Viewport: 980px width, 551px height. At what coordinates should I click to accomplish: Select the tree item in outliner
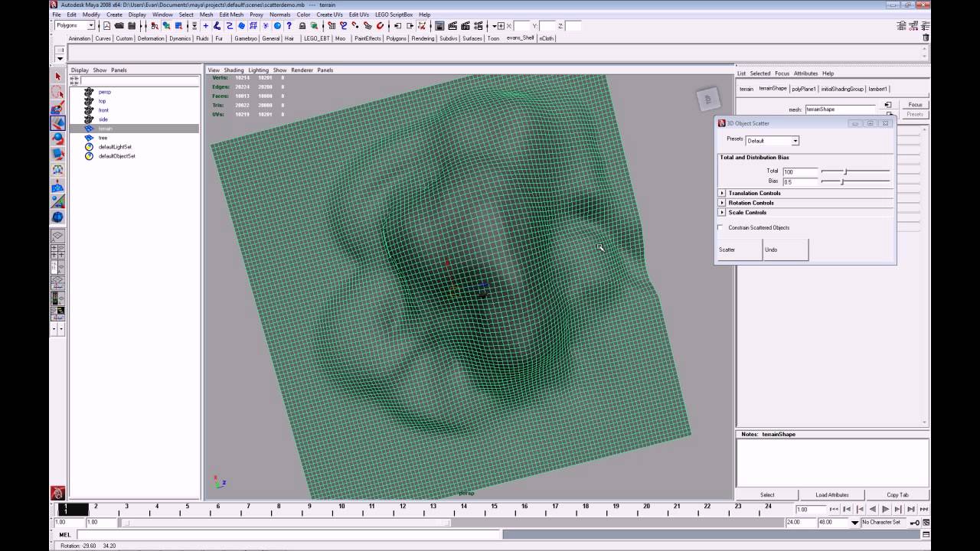pos(103,138)
